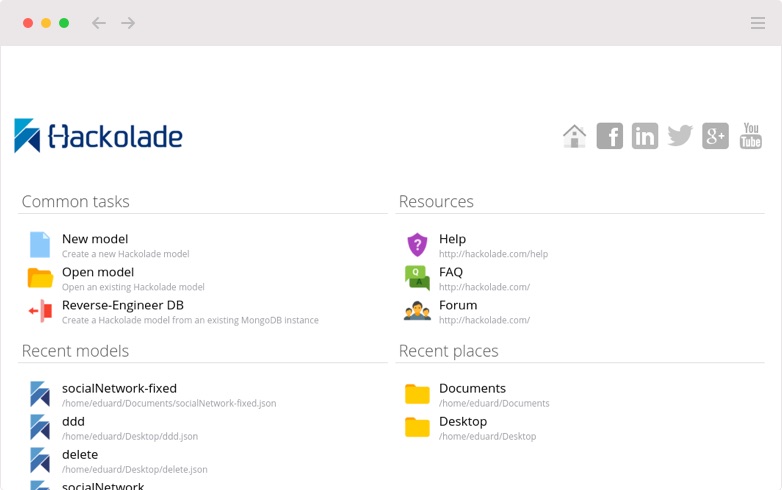Open the recent model named delete
Viewport: 782px width, 490px height.
pyautogui.click(x=81, y=454)
